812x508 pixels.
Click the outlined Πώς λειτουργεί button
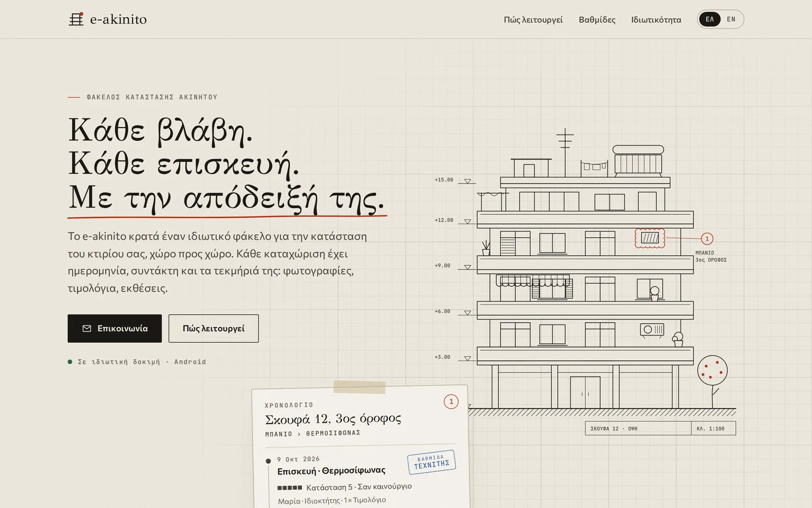tap(214, 328)
